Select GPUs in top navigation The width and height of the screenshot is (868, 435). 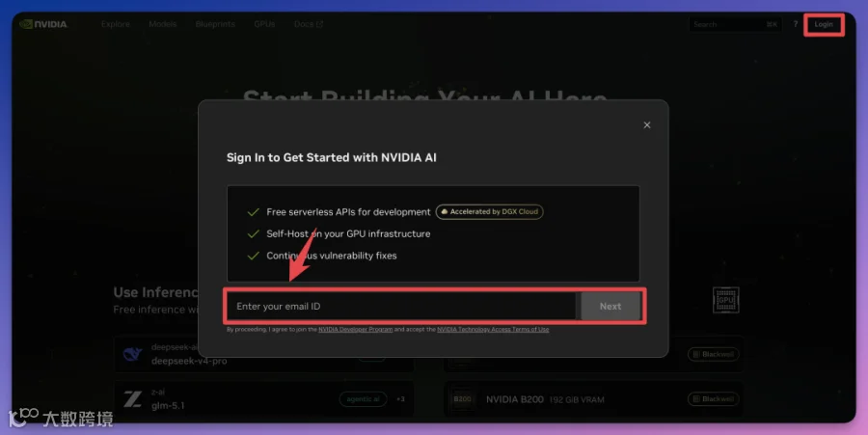tap(264, 24)
